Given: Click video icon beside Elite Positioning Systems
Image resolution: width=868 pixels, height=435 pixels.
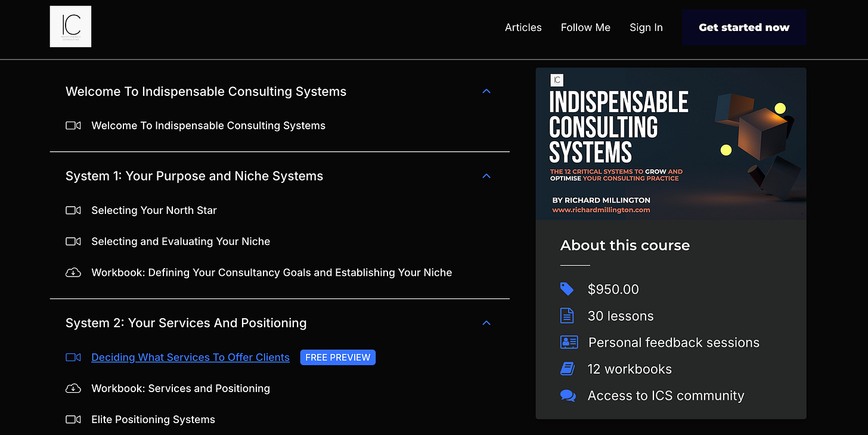Looking at the screenshot, I should coord(73,420).
